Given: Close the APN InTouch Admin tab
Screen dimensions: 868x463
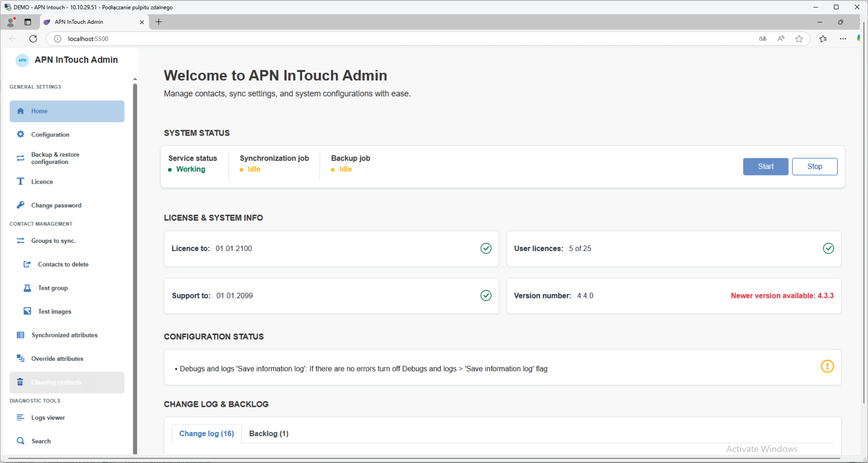Looking at the screenshot, I should coord(142,22).
